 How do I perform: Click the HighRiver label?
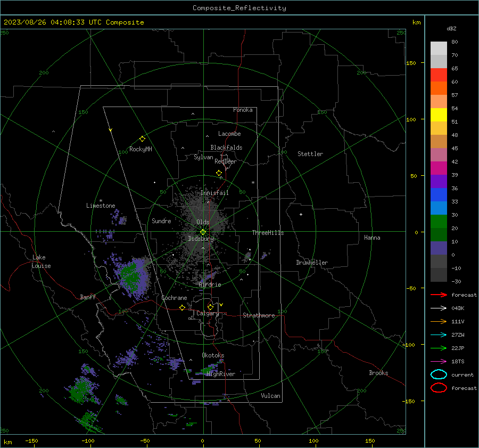(x=221, y=374)
